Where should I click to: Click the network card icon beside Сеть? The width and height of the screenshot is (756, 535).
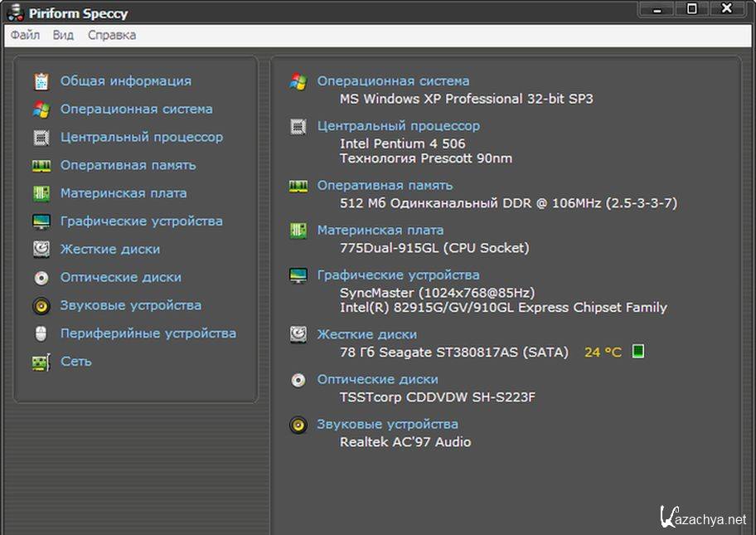[x=41, y=362]
